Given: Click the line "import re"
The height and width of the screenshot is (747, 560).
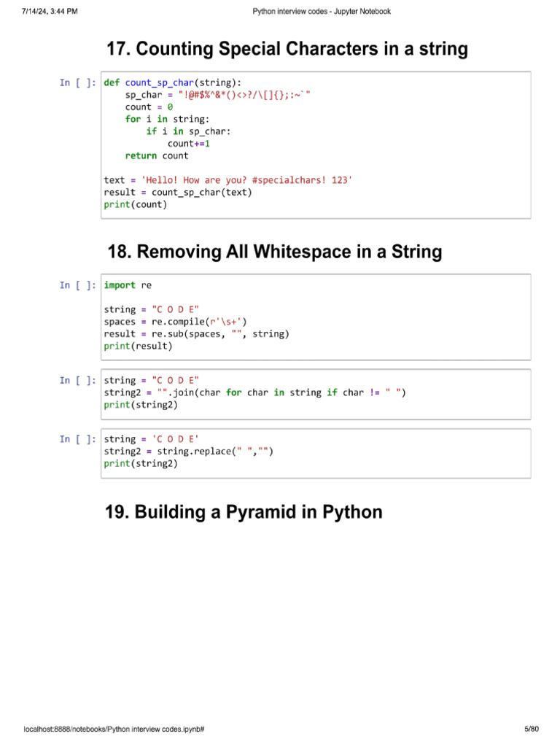Looking at the screenshot, I should pyautogui.click(x=128, y=285).
